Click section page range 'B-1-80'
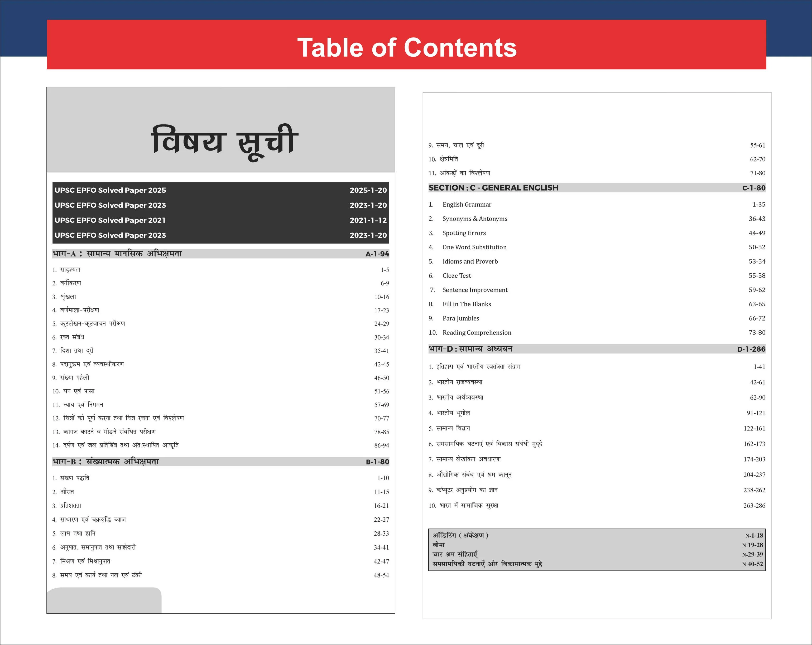 point(377,462)
